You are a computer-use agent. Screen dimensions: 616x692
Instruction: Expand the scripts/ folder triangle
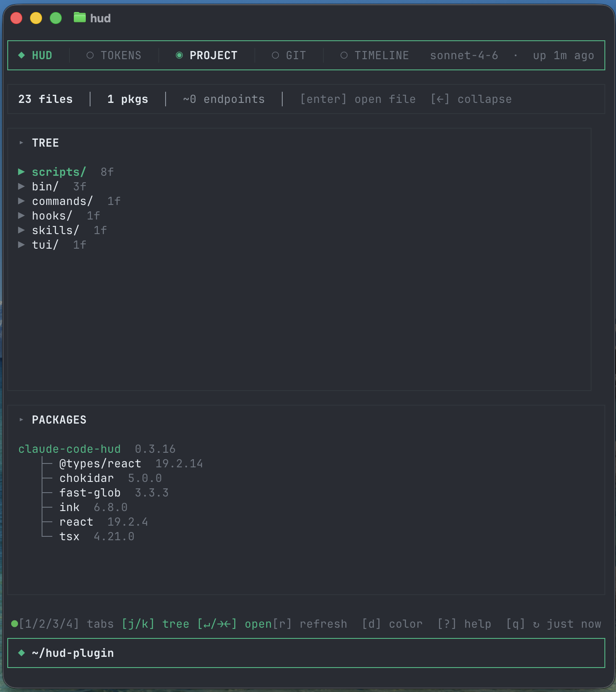pos(21,172)
